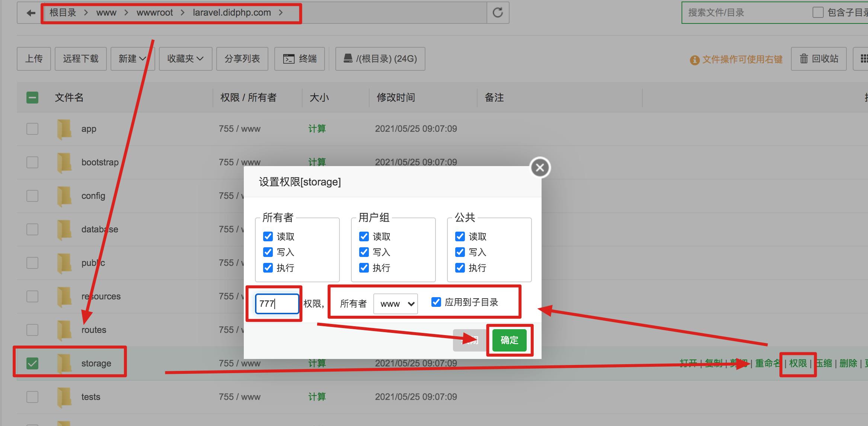The height and width of the screenshot is (426, 868).
Task: Click 权限 link in storage row
Action: coord(798,363)
